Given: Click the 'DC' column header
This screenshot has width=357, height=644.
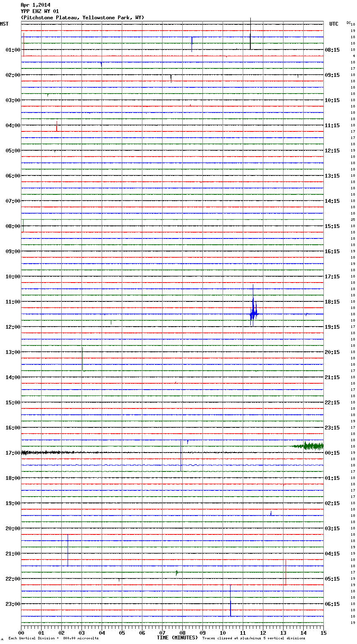Looking at the screenshot, I should tap(349, 23).
